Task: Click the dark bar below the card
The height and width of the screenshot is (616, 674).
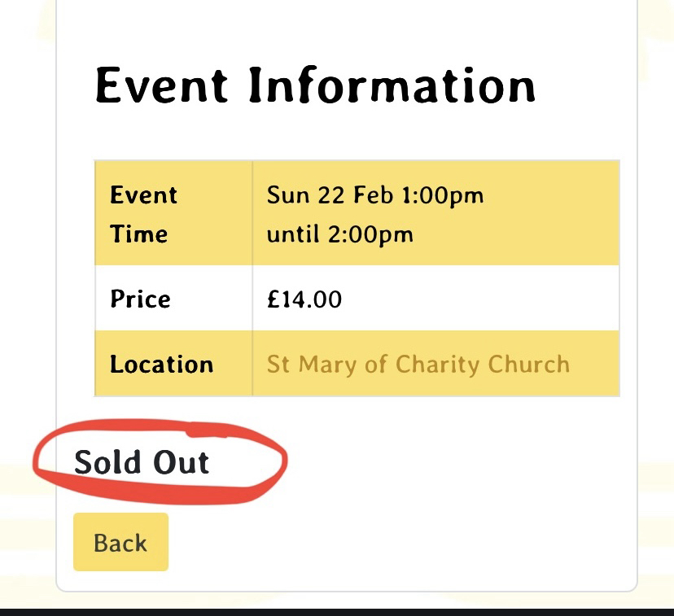Action: [x=337, y=611]
